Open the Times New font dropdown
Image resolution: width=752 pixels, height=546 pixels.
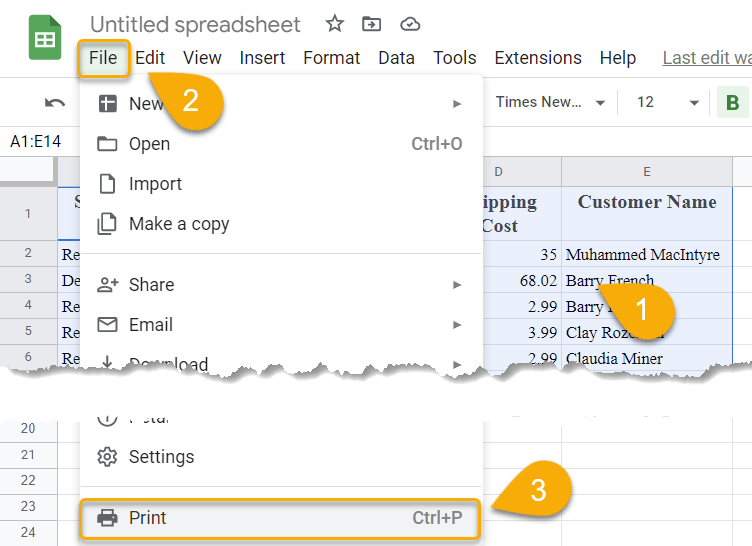(550, 102)
